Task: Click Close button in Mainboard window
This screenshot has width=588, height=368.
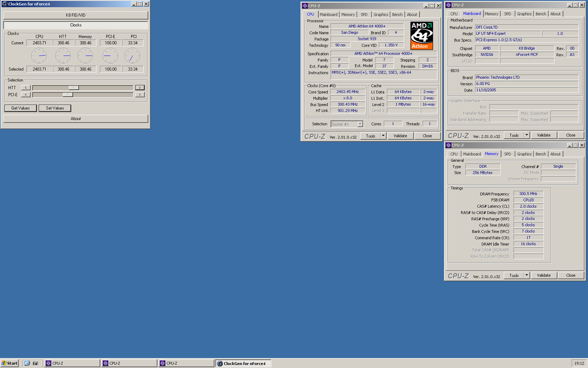Action: (571, 135)
